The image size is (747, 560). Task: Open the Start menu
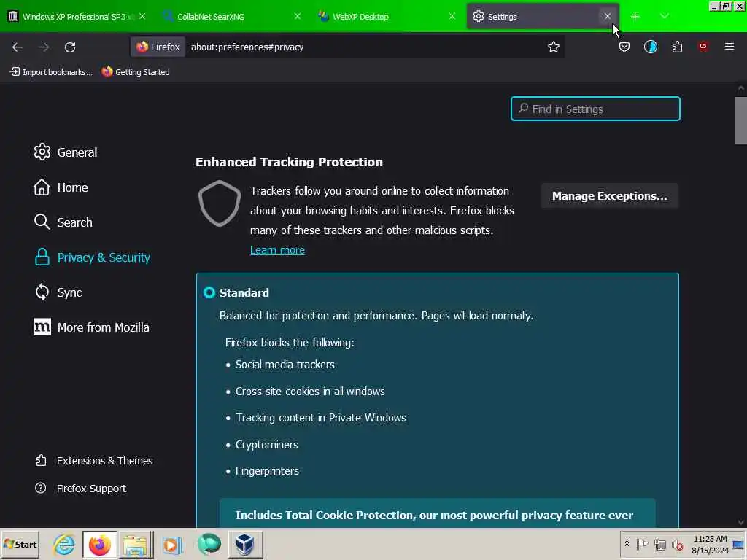coord(20,544)
